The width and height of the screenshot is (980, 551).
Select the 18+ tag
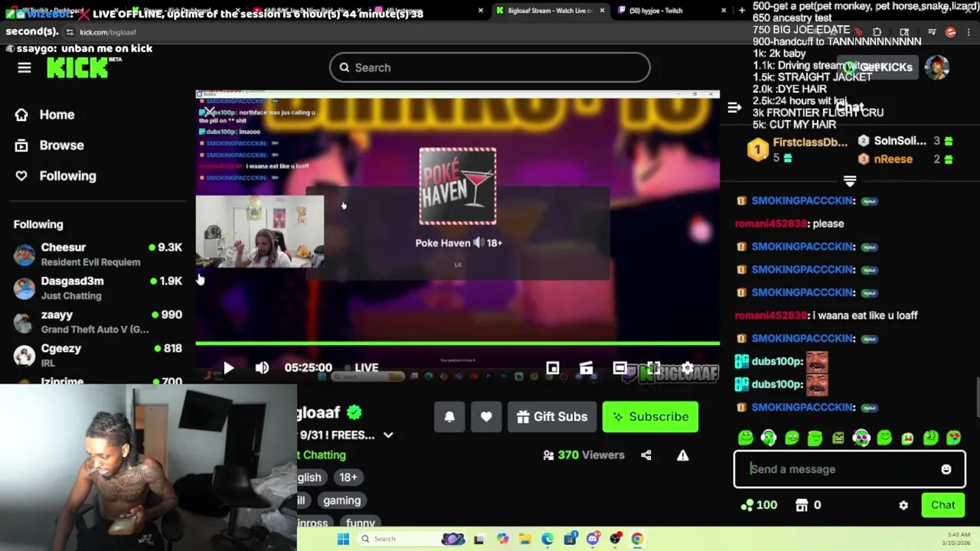click(x=348, y=478)
